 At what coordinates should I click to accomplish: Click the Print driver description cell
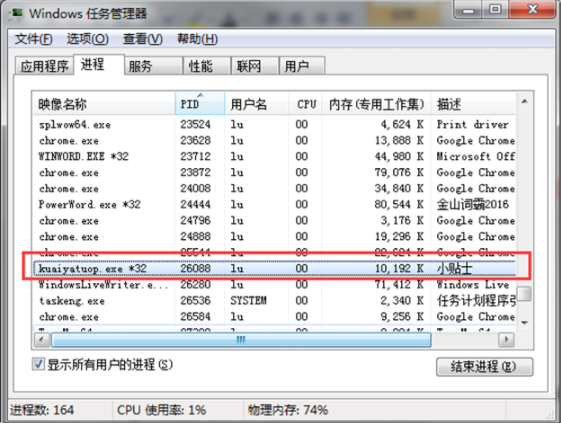[472, 124]
